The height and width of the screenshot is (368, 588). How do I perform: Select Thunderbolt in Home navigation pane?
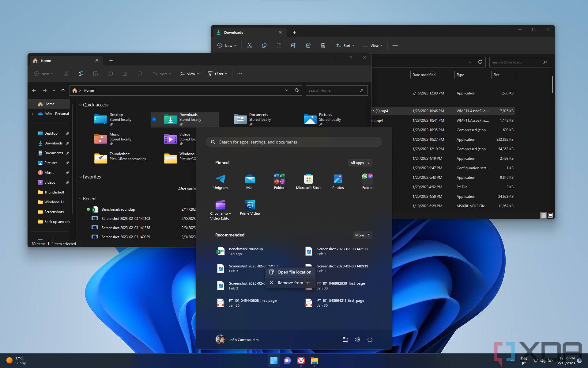[51, 192]
